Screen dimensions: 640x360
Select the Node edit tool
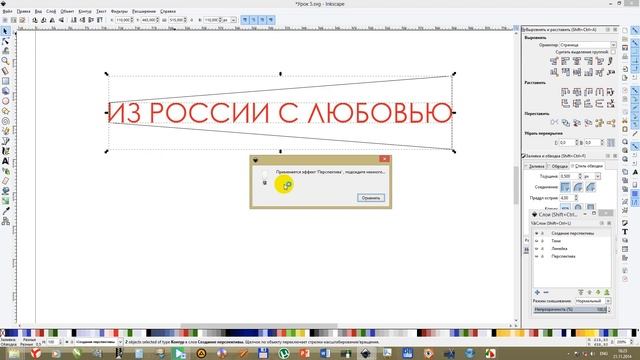(5, 41)
